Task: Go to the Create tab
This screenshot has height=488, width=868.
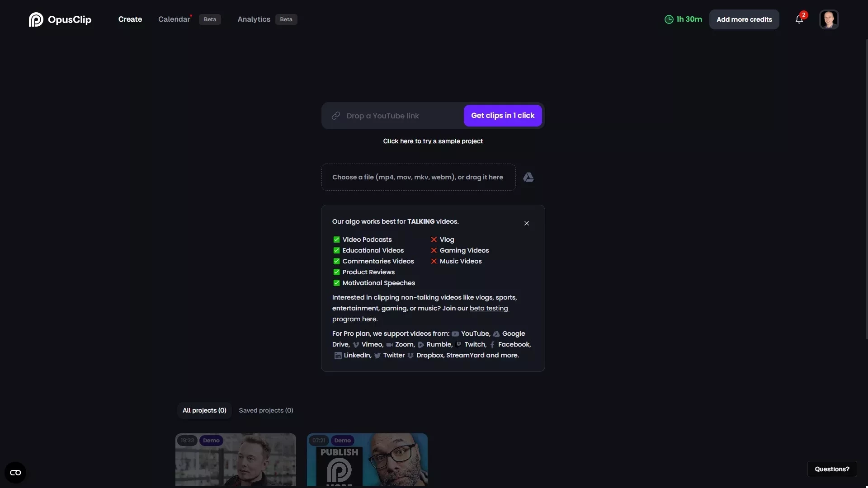Action: 130,19
